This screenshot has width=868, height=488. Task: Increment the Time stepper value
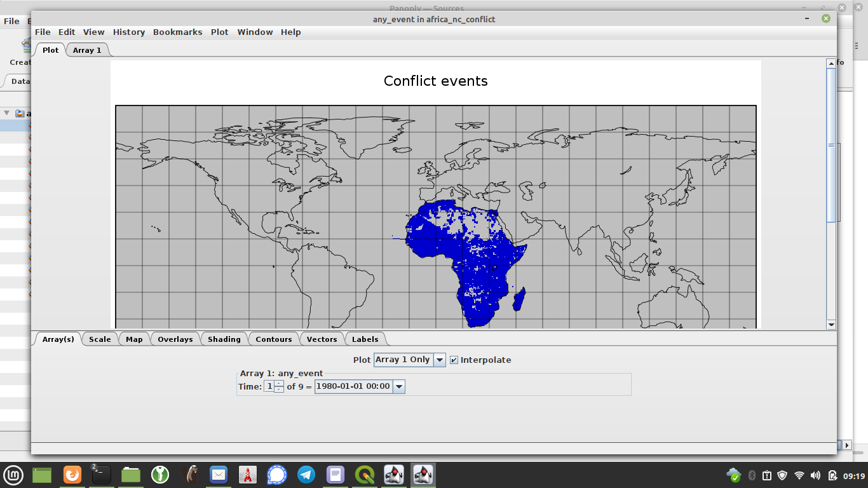278,383
